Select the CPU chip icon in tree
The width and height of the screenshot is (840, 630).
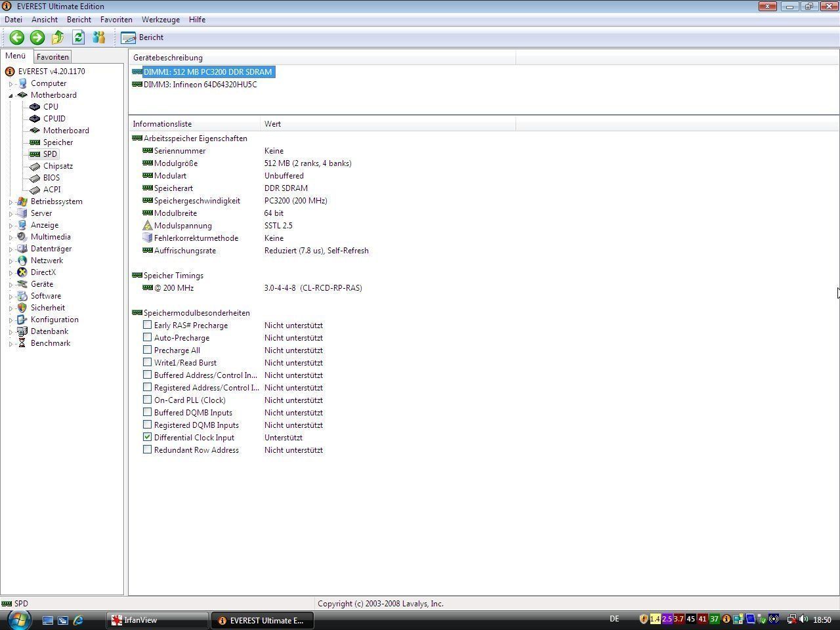coord(35,107)
